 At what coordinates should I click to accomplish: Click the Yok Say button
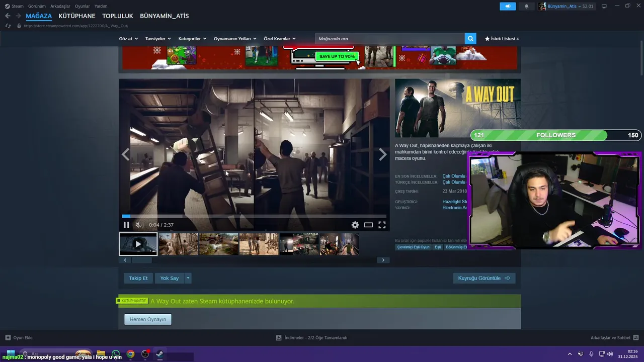coord(170,278)
